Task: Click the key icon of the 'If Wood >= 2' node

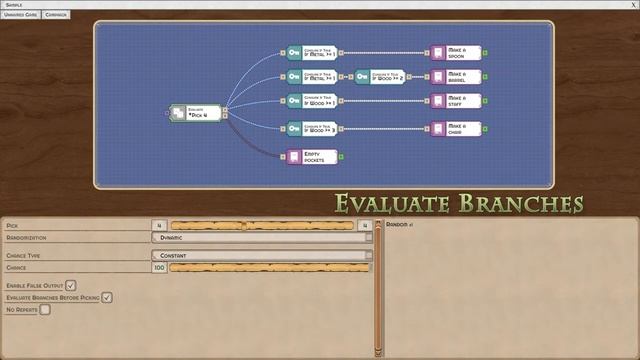Action: click(362, 77)
